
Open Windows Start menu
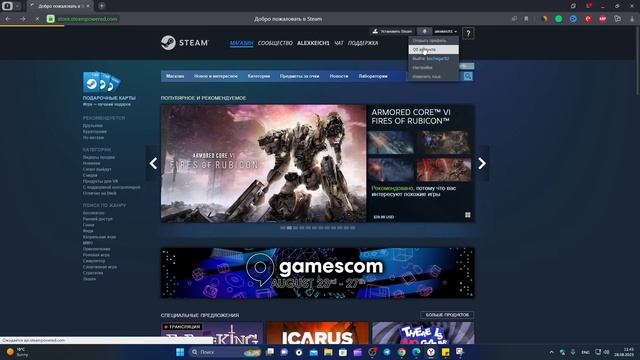coord(180,352)
